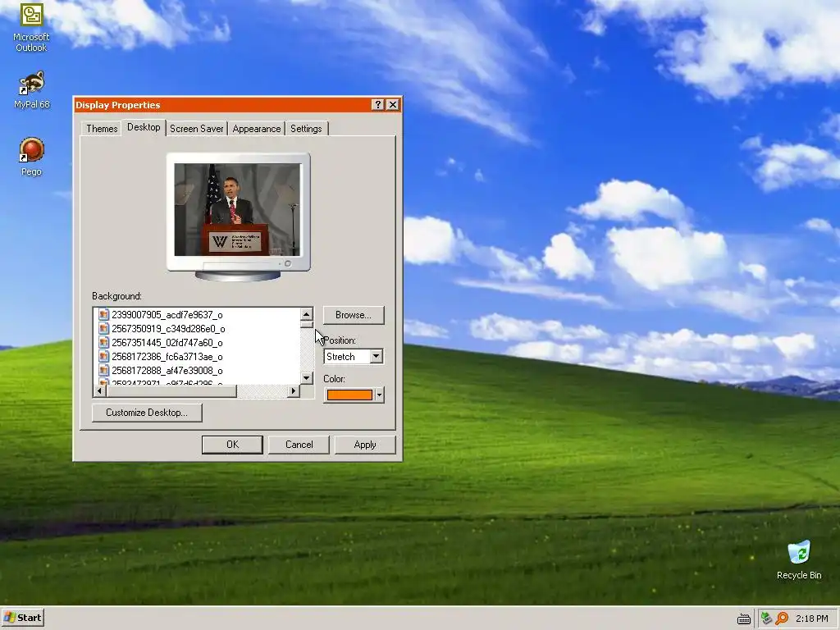Open the Start menu
840x630 pixels.
22,618
